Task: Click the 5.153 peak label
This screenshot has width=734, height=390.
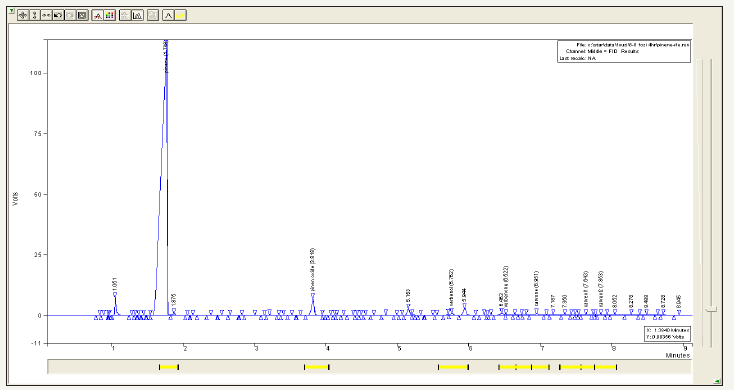Action: [408, 296]
